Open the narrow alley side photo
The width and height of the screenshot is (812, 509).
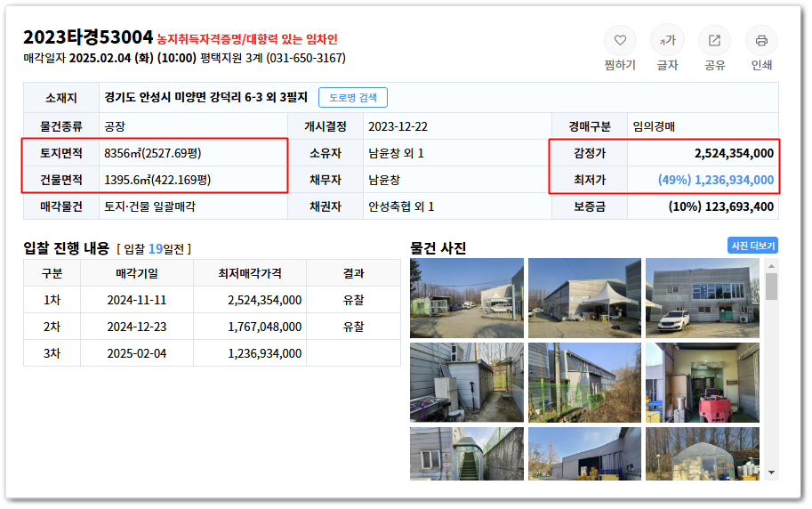point(467,383)
